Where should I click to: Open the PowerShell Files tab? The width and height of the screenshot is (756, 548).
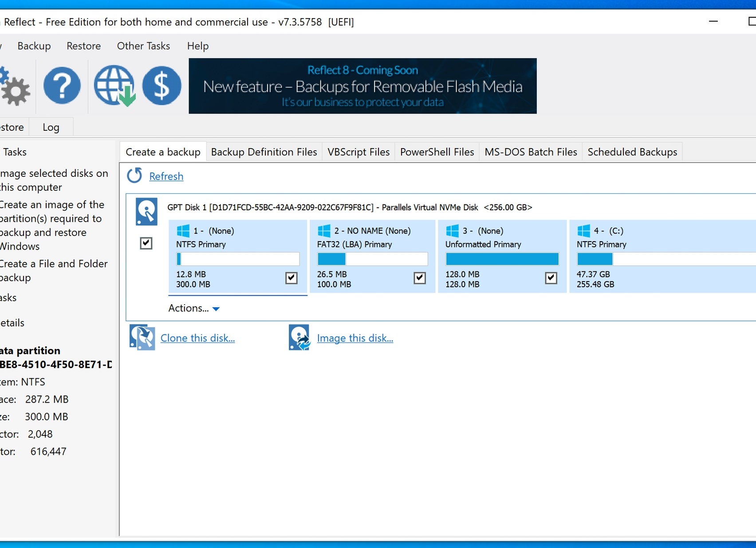pos(437,152)
